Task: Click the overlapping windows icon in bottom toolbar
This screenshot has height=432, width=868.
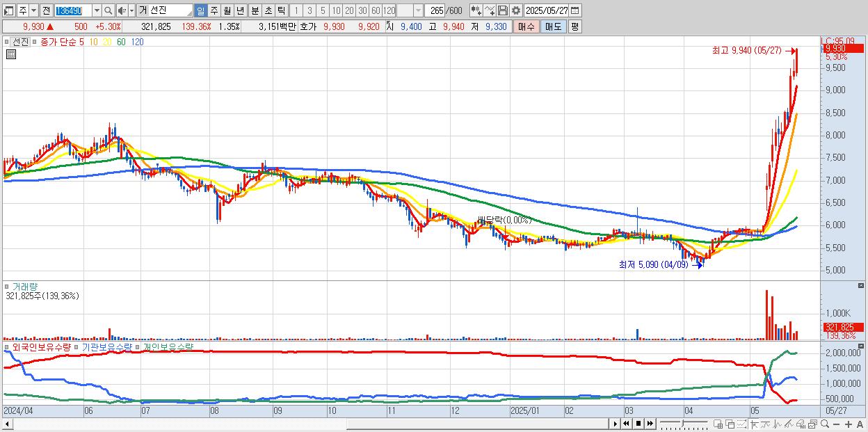Action: (730, 424)
